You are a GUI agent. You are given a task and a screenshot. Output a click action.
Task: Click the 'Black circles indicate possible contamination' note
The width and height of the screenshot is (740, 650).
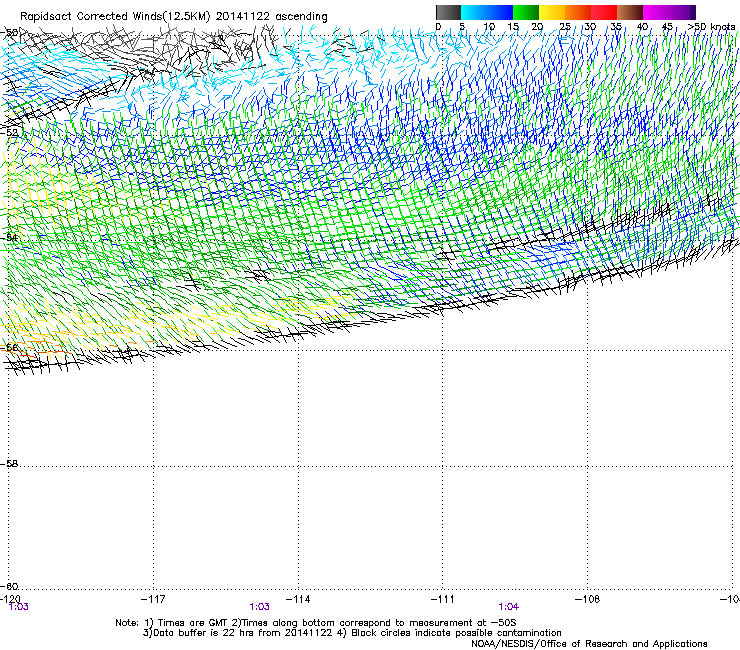pyautogui.click(x=456, y=633)
